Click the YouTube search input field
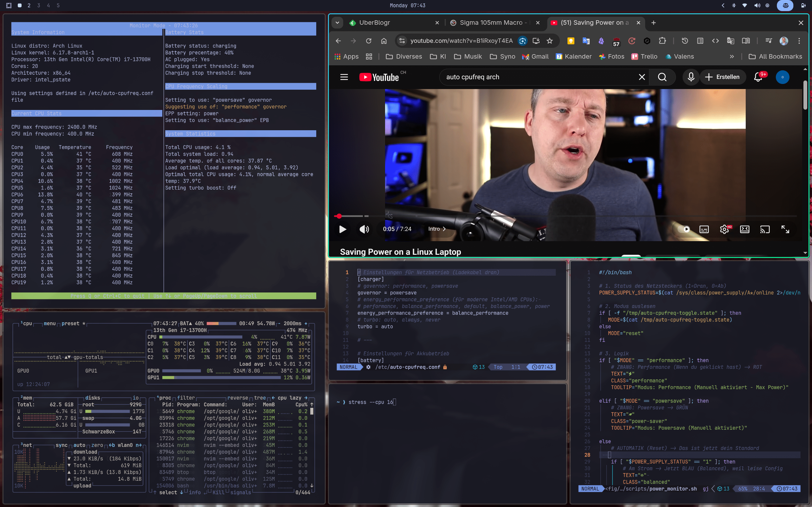 pyautogui.click(x=537, y=77)
